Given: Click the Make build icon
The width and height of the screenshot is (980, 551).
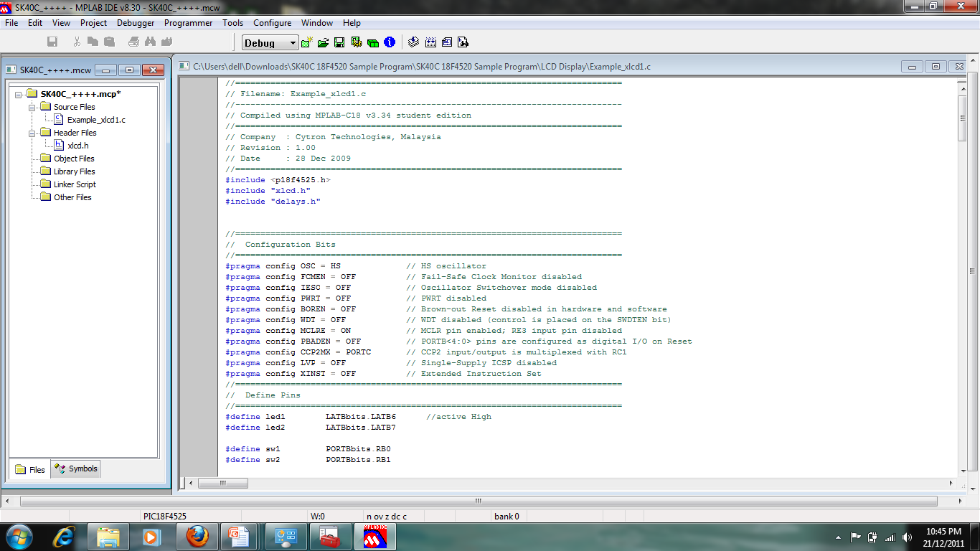Looking at the screenshot, I should 414,42.
